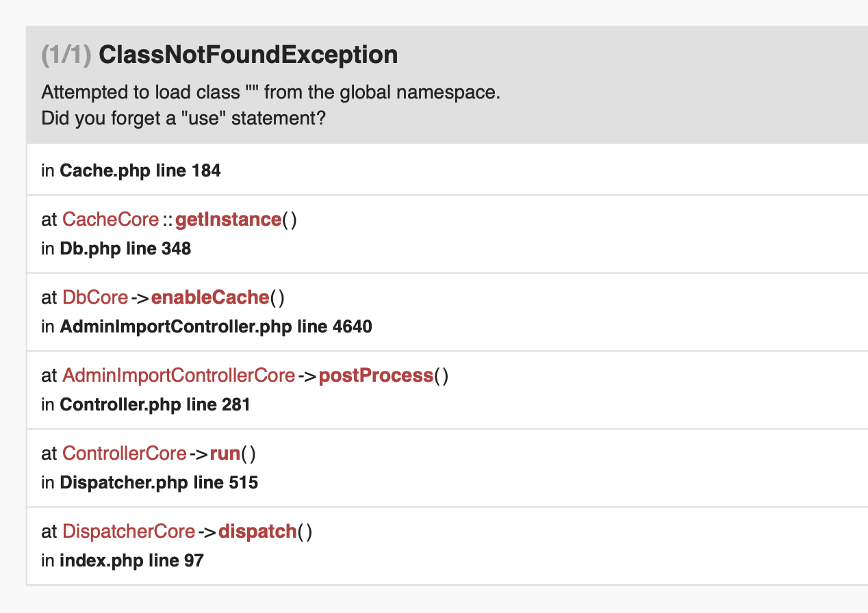Expand the Db.php line 348 entry

(x=125, y=248)
